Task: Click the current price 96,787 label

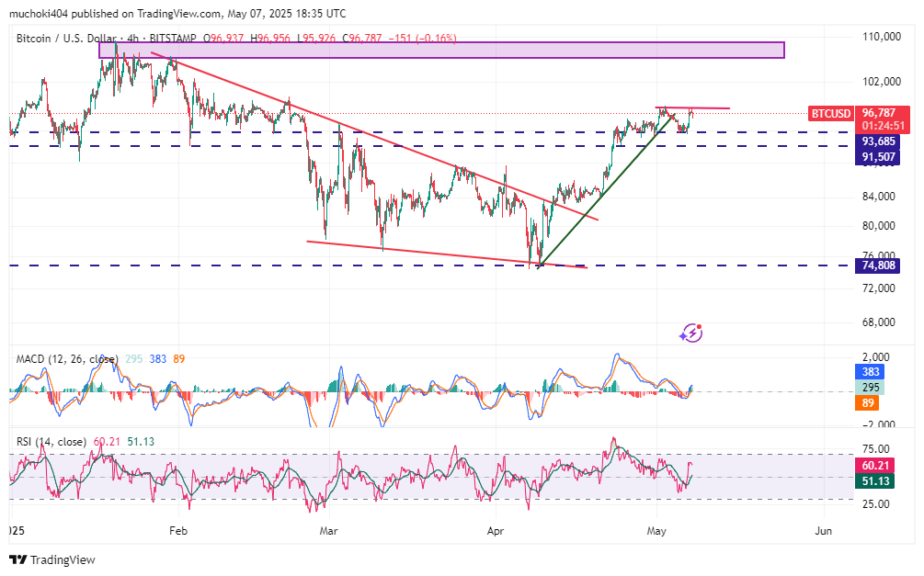Action: [x=878, y=113]
